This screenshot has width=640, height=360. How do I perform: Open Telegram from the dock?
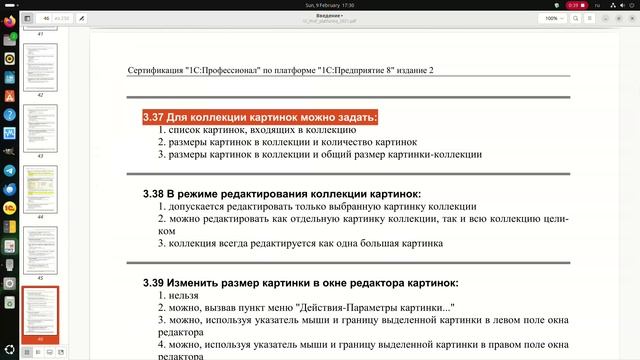(9, 171)
